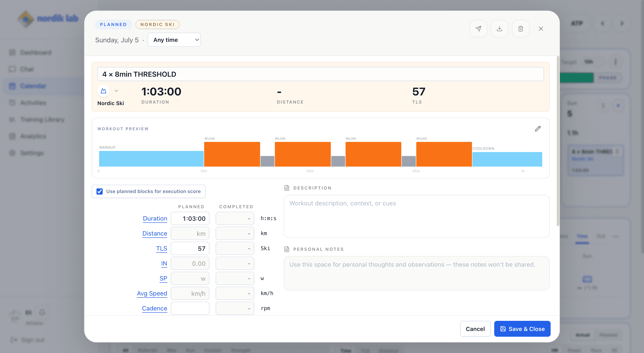Click the next arrow in calendar header
This screenshot has width=644, height=353.
[622, 23]
